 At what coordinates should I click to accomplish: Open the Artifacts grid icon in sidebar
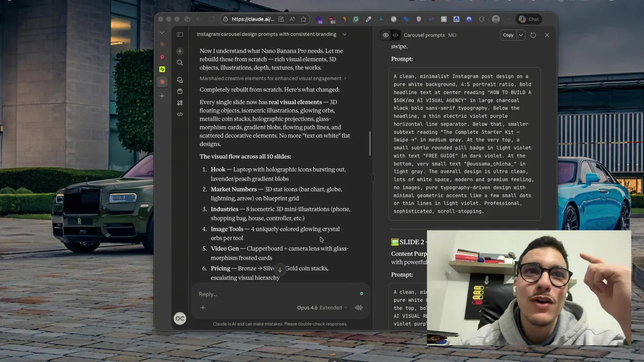[x=180, y=103]
